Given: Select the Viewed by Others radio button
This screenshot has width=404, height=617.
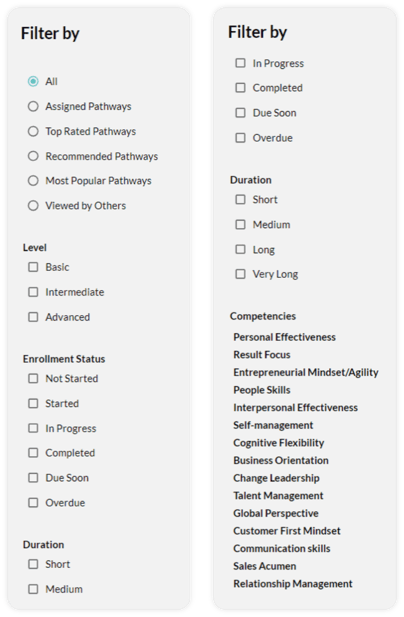Looking at the screenshot, I should 33,205.
